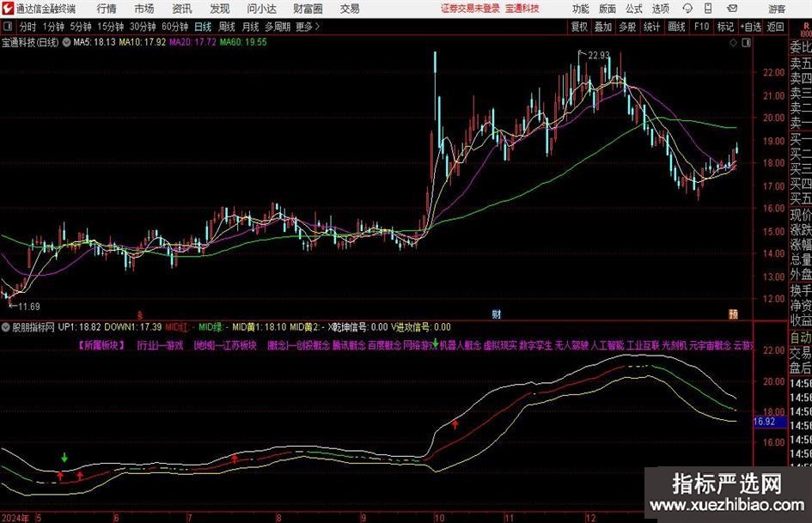Open the 问小达 menu
The image size is (812, 523).
(261, 9)
